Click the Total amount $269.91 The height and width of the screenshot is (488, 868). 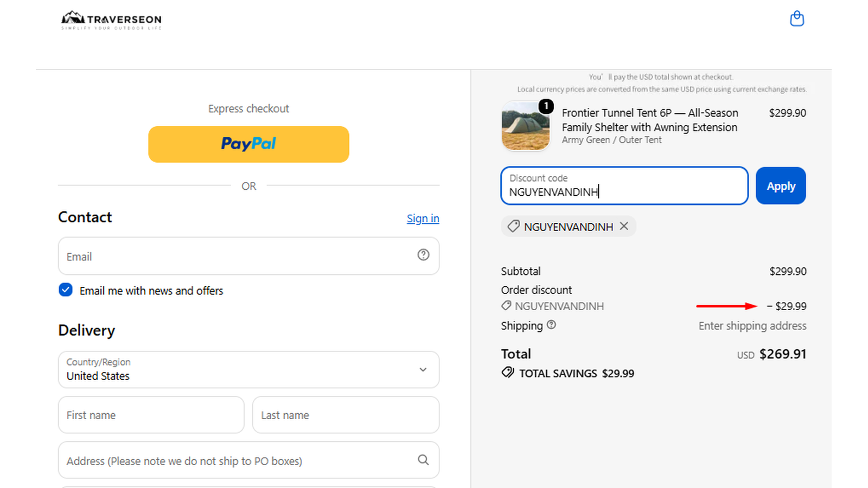(783, 354)
